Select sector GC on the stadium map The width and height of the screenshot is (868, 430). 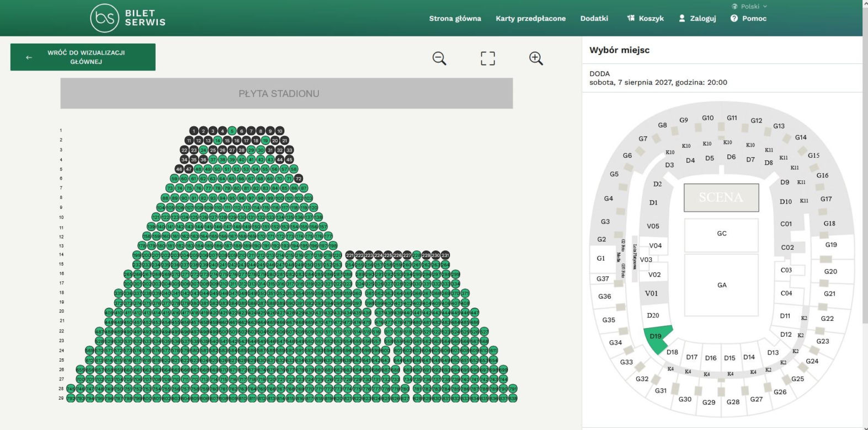[x=721, y=234]
